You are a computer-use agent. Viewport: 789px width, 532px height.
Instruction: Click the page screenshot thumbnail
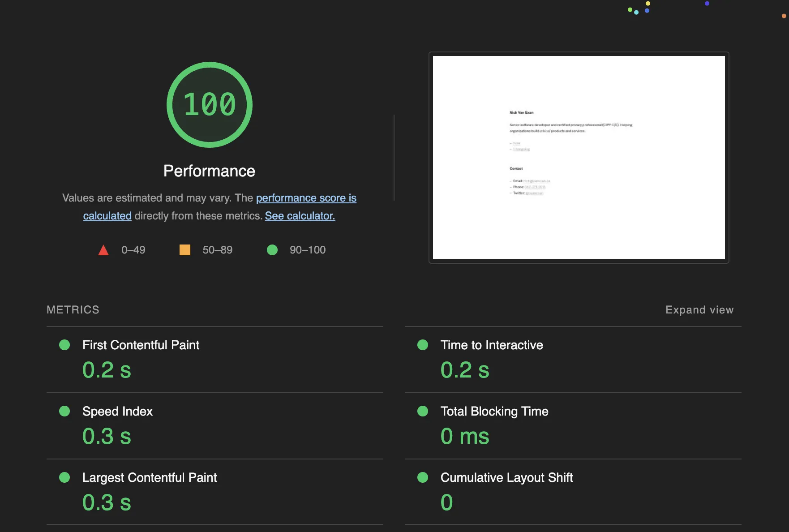tap(579, 158)
